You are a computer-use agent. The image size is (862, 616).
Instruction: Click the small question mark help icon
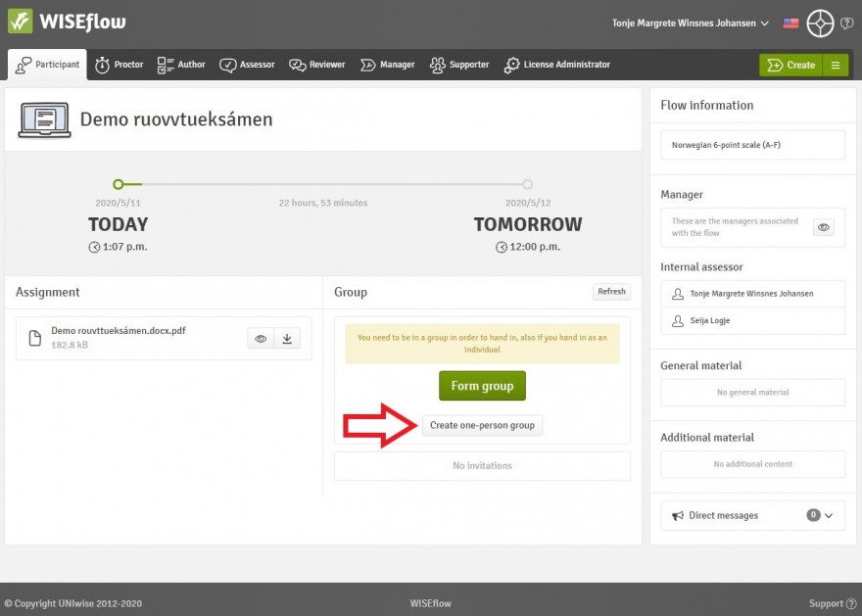pos(846,24)
